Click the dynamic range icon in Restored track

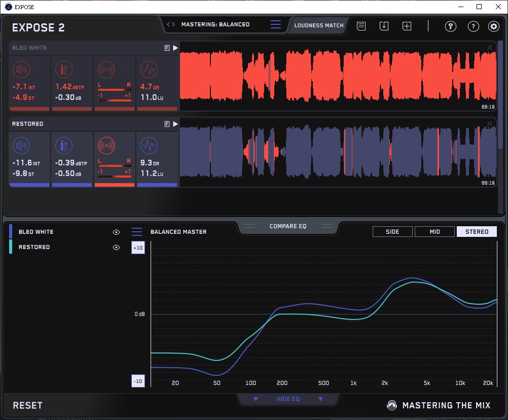(x=149, y=146)
